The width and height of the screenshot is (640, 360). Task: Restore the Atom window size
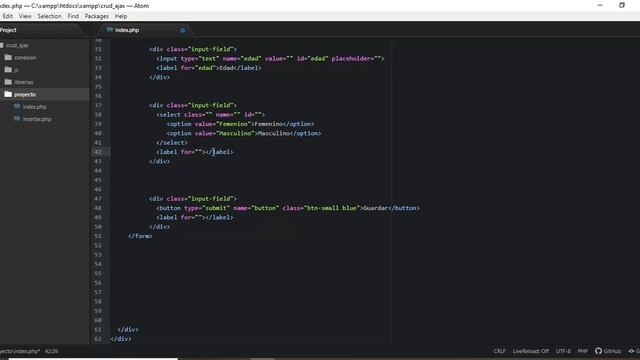click(622, 5)
